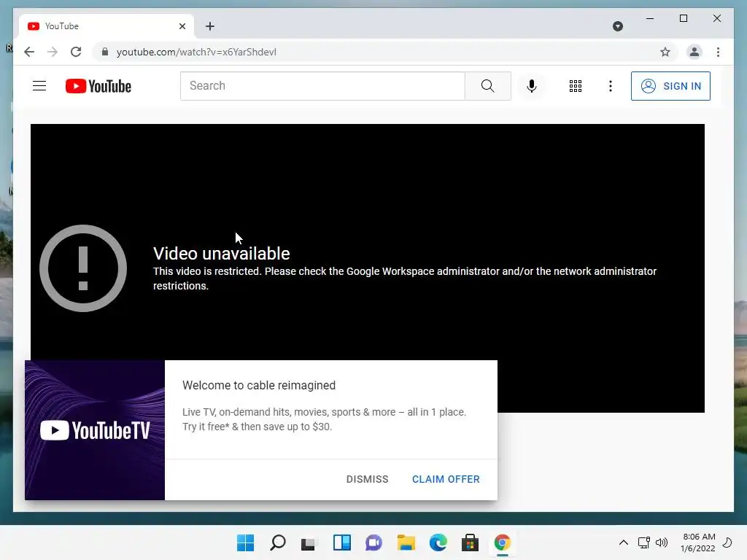The image size is (747, 560).
Task: Click the address bar URL
Action: [x=196, y=52]
